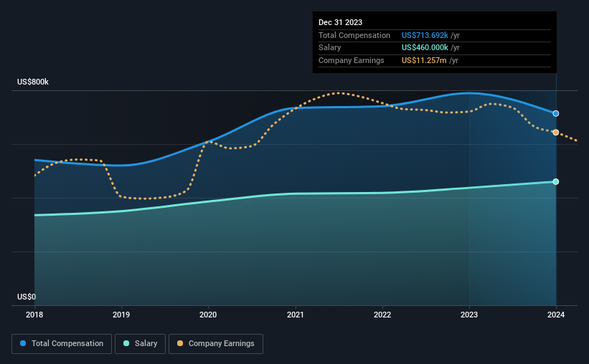Click the US$460.000k salary value
This screenshot has height=364, width=589.
[x=425, y=48]
